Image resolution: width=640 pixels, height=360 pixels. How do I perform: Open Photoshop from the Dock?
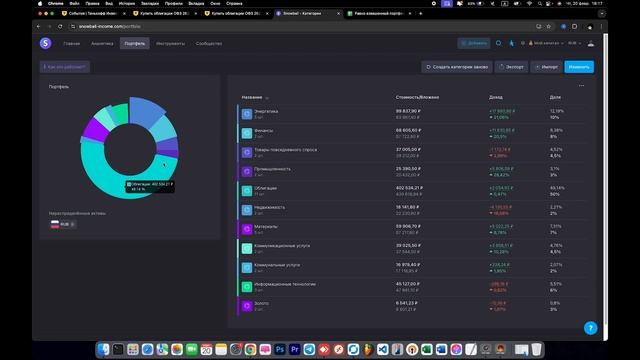point(280,349)
